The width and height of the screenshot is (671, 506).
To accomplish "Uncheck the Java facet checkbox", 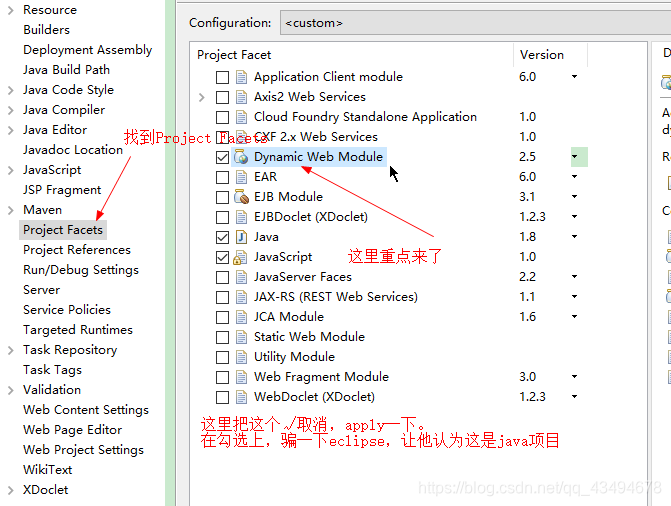I will point(222,237).
